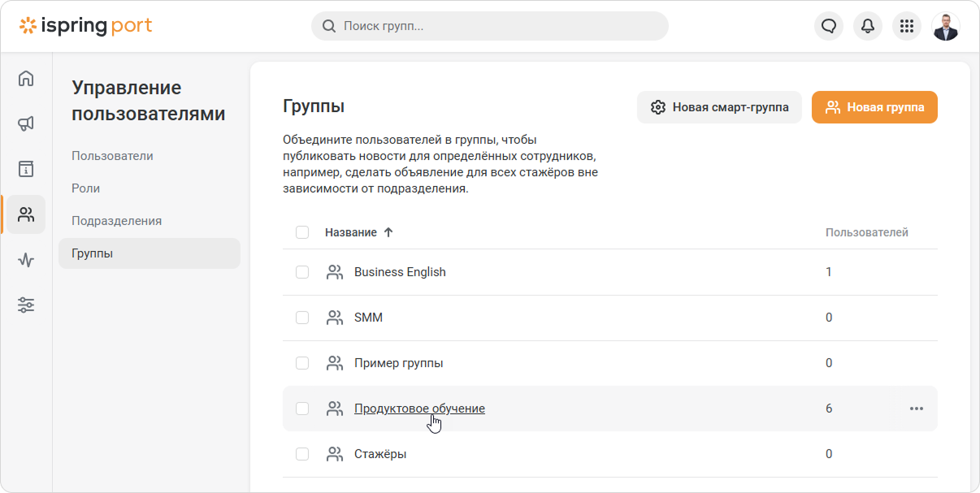The image size is (980, 493).
Task: Select the users management sidebar icon
Action: point(26,214)
